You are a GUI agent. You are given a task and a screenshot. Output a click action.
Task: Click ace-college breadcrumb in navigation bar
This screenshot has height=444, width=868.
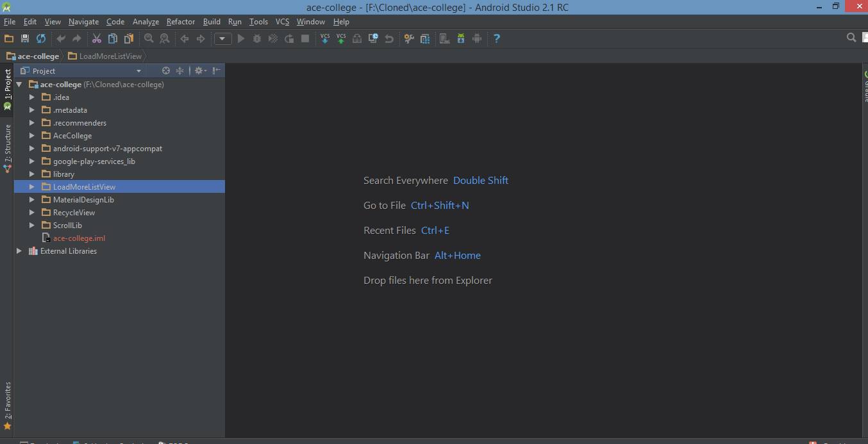coord(33,56)
